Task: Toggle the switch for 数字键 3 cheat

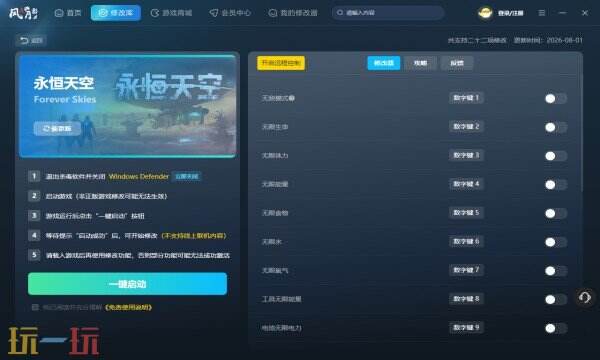Action: [x=556, y=156]
